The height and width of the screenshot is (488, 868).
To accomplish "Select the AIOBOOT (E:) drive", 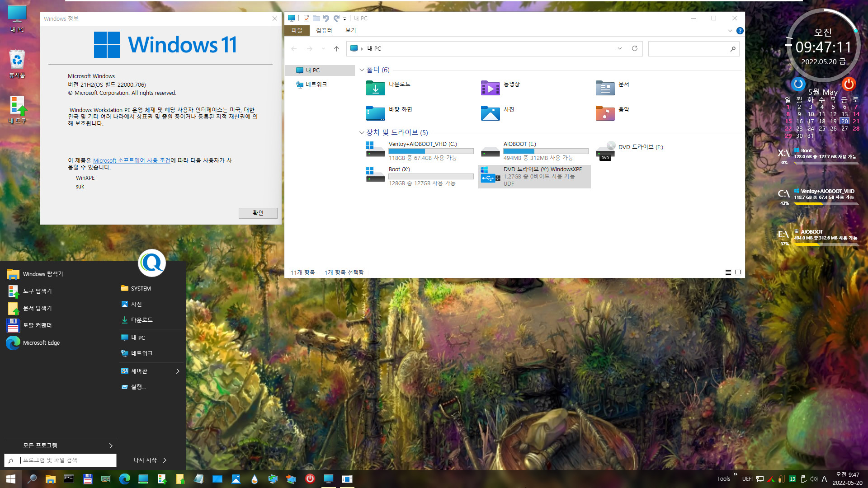I will click(x=534, y=151).
